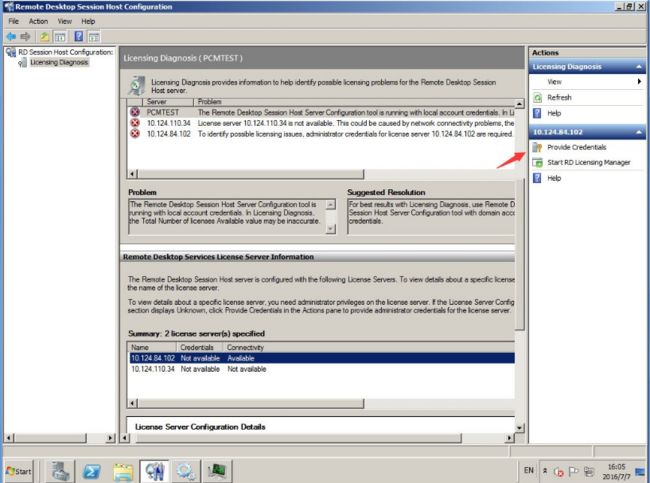Click Help icon under Licensing Diagnosis actions
Screen dimensions: 650x483
point(537,113)
